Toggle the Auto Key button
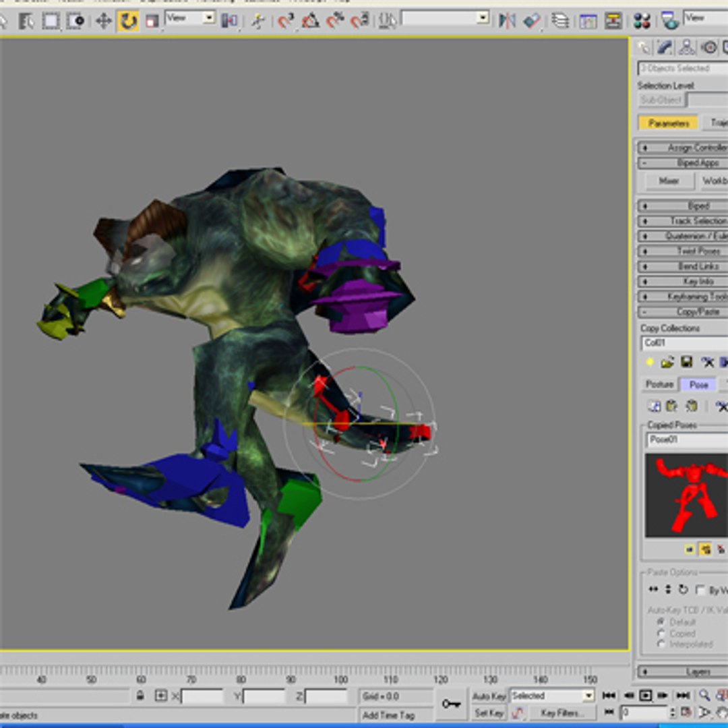728x728 pixels. [x=489, y=696]
